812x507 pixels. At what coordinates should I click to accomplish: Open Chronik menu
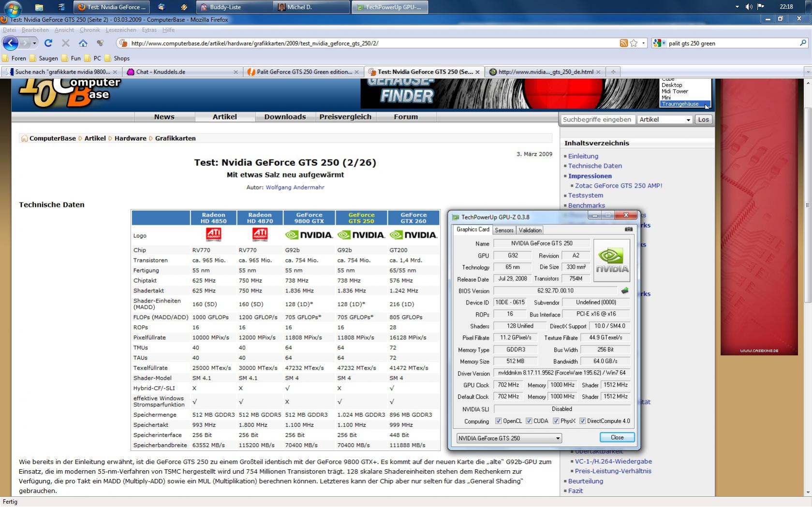tap(89, 30)
